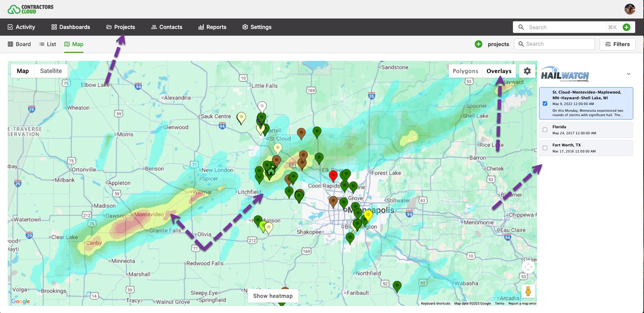Open the Reports section
The height and width of the screenshot is (313, 644).
coord(213,27)
